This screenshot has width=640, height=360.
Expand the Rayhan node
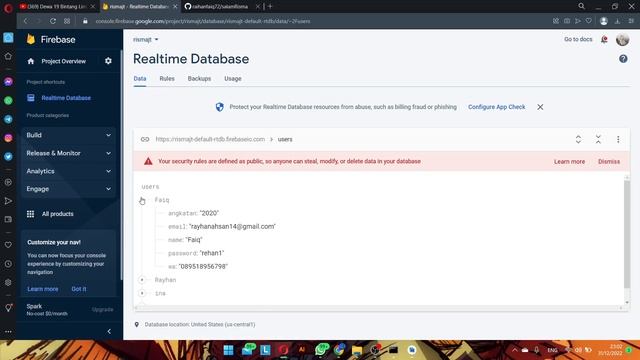(x=142, y=280)
